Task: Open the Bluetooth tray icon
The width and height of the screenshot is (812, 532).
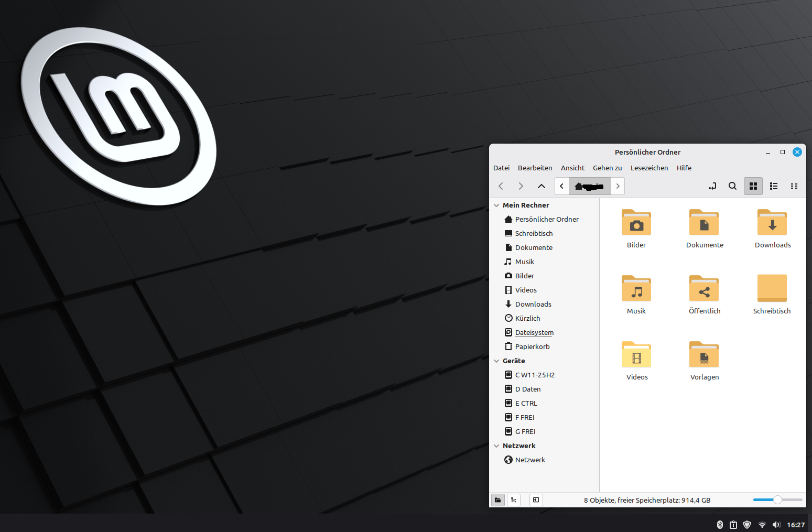Action: tap(720, 525)
